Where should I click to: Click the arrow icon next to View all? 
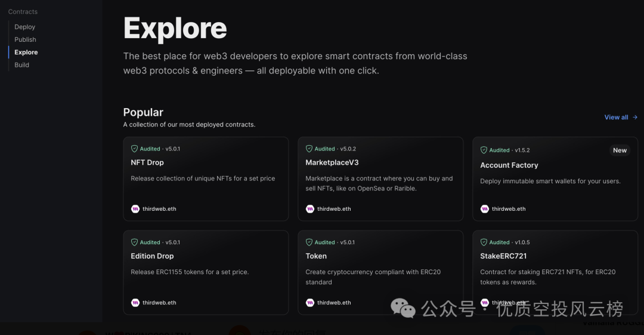(635, 117)
